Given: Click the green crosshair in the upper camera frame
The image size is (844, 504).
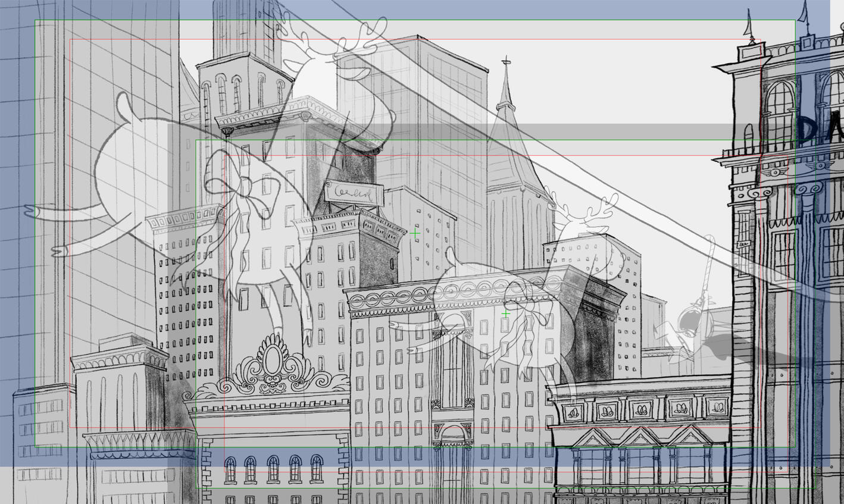Looking at the screenshot, I should coord(415,234).
